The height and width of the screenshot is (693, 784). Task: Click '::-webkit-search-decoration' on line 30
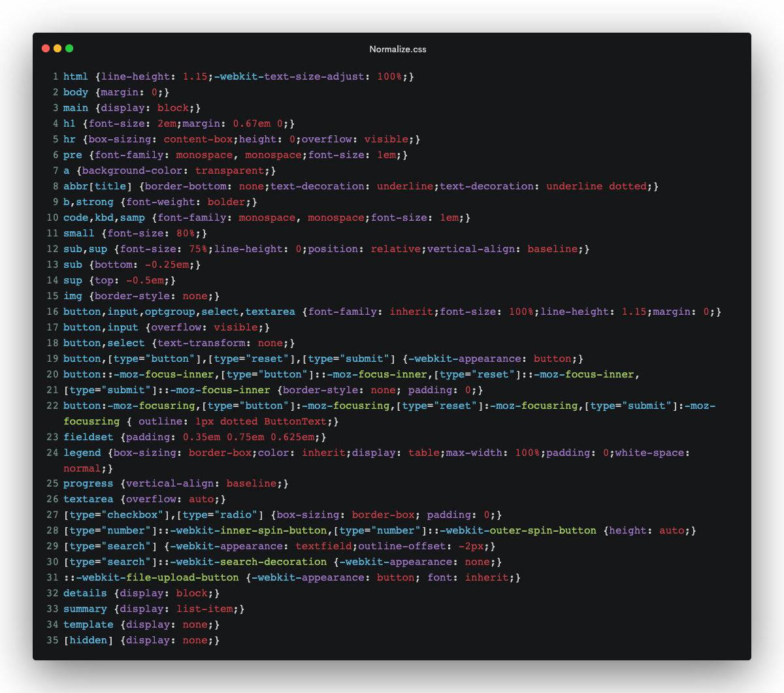[x=242, y=562]
